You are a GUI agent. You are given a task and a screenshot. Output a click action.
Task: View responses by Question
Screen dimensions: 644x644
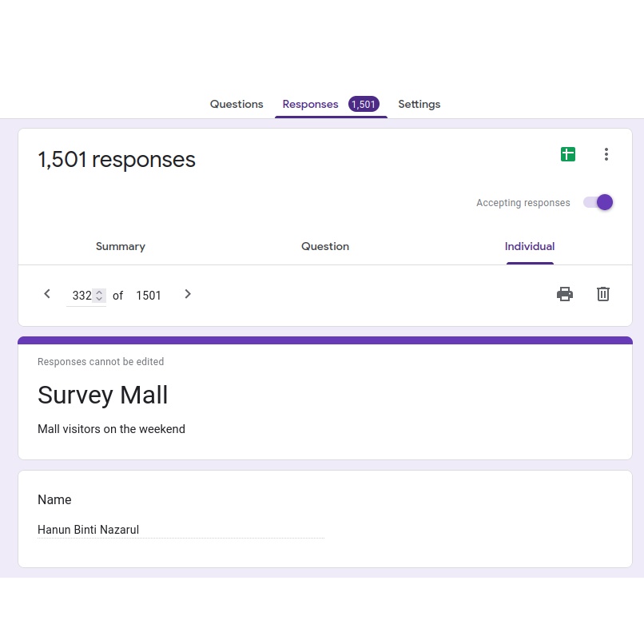coord(325,247)
